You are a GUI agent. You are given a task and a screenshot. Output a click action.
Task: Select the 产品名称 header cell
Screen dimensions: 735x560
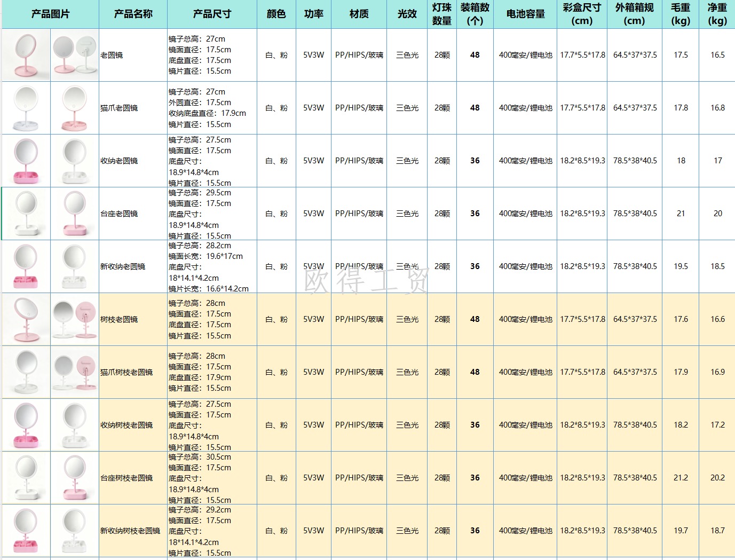[133, 14]
